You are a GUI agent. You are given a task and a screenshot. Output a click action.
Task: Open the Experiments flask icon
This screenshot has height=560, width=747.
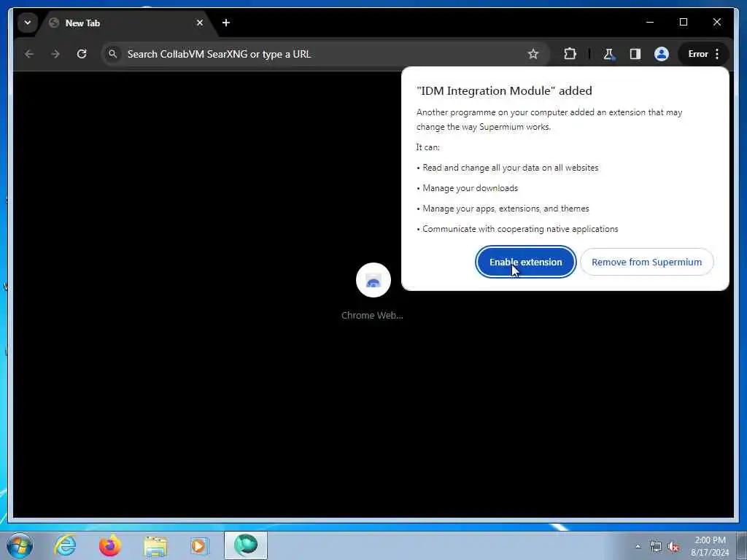pos(609,54)
